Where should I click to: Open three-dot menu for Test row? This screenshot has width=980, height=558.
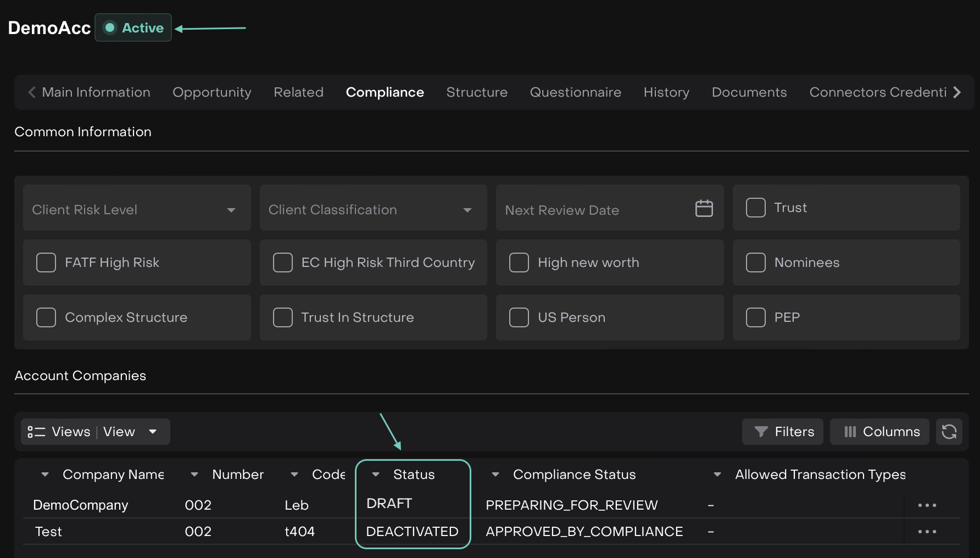[927, 532]
